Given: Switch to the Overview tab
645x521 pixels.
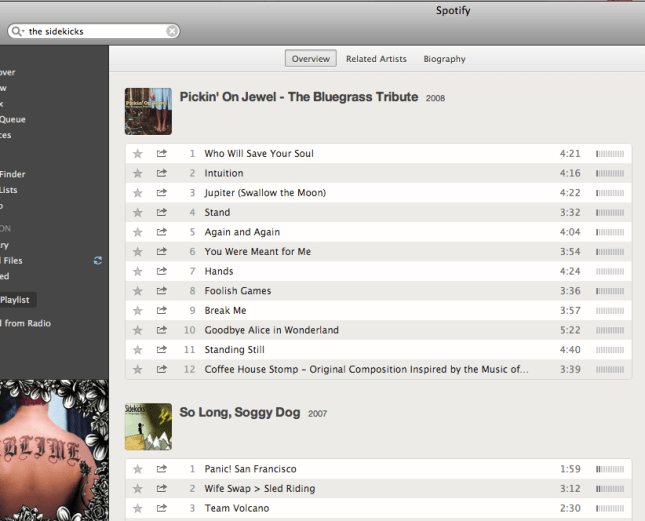Looking at the screenshot, I should pos(311,58).
